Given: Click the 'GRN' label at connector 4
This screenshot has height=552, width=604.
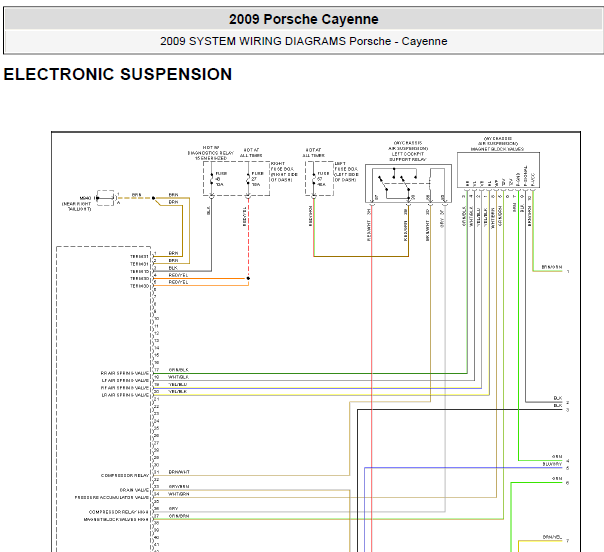Looking at the screenshot, I should 557,456.
